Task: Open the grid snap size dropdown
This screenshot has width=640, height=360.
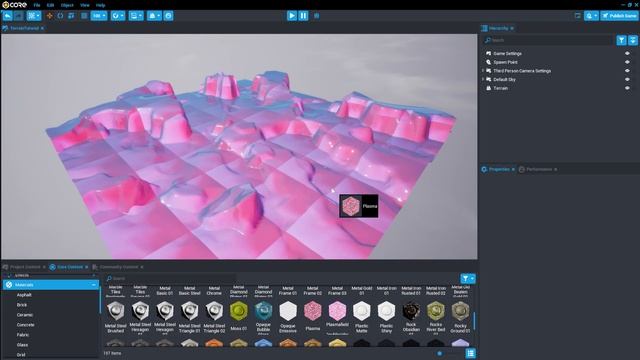Action: [99, 16]
